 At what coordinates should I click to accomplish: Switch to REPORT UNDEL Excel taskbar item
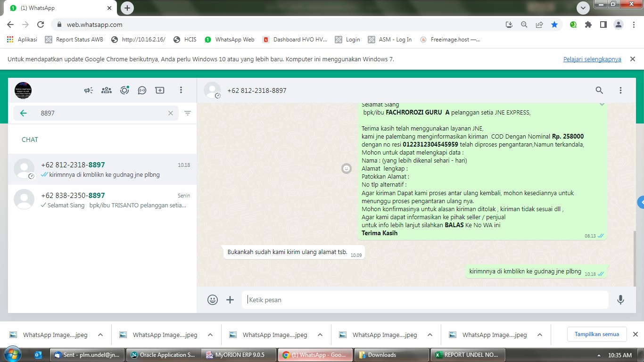click(x=467, y=355)
